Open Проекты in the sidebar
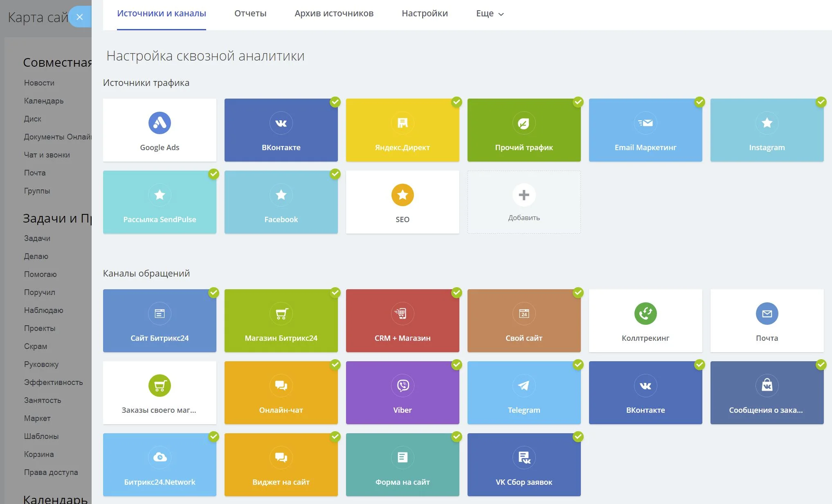The width and height of the screenshot is (832, 504). (x=40, y=328)
